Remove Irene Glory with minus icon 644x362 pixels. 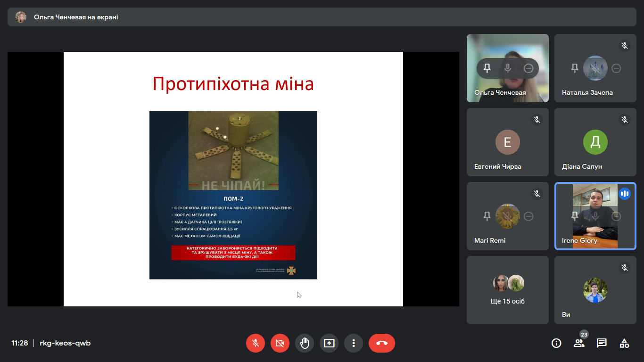(616, 216)
